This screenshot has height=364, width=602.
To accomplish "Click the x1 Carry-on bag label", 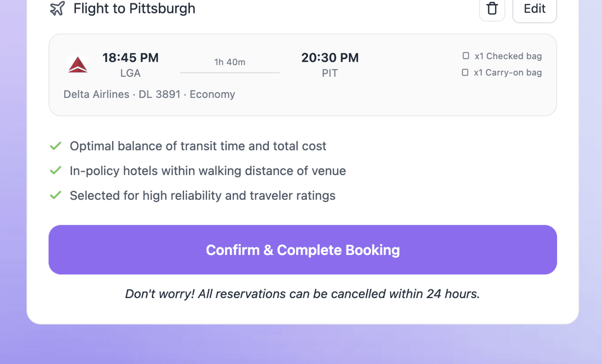I will coord(508,72).
